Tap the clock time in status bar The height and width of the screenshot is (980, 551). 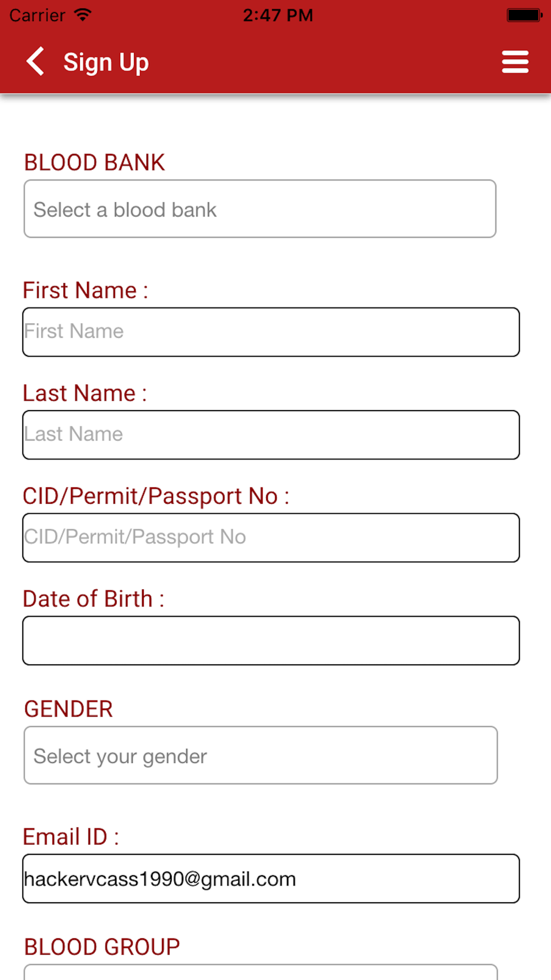[x=278, y=15]
